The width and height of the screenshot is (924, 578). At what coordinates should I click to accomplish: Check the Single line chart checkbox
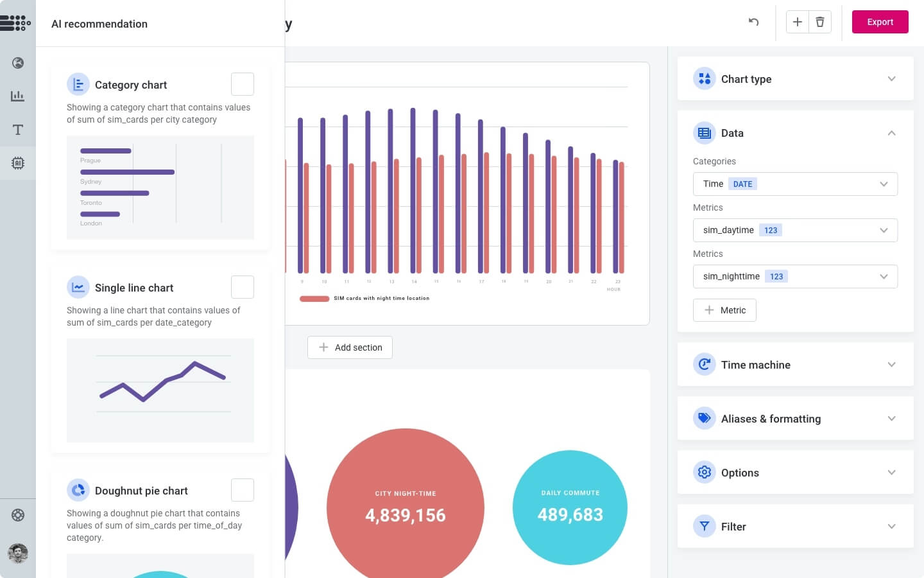click(x=243, y=287)
